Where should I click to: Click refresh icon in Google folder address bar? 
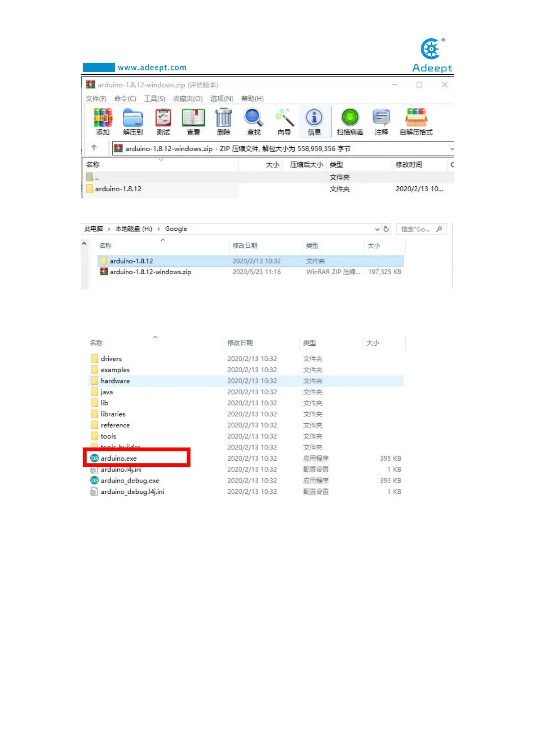point(386,229)
